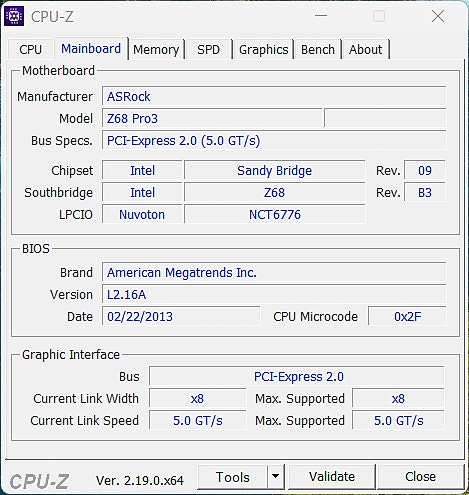Click the Close button at bottom
469x495 pixels.
coord(420,477)
